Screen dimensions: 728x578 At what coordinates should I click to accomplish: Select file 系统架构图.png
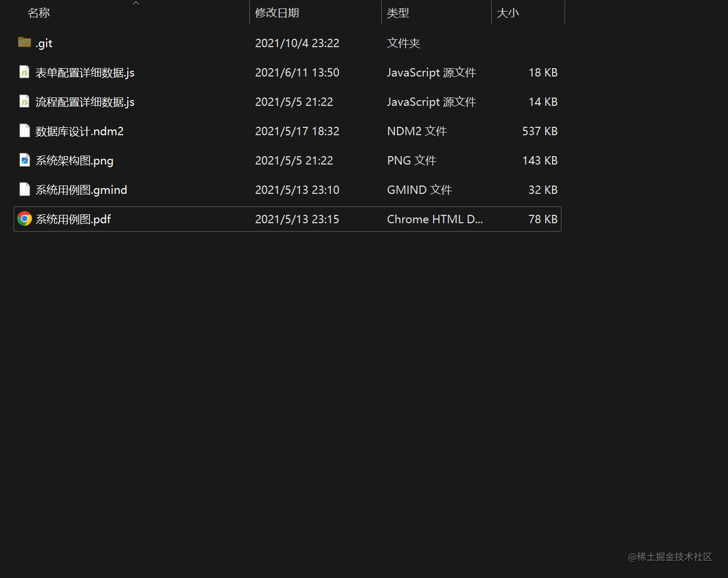click(74, 161)
